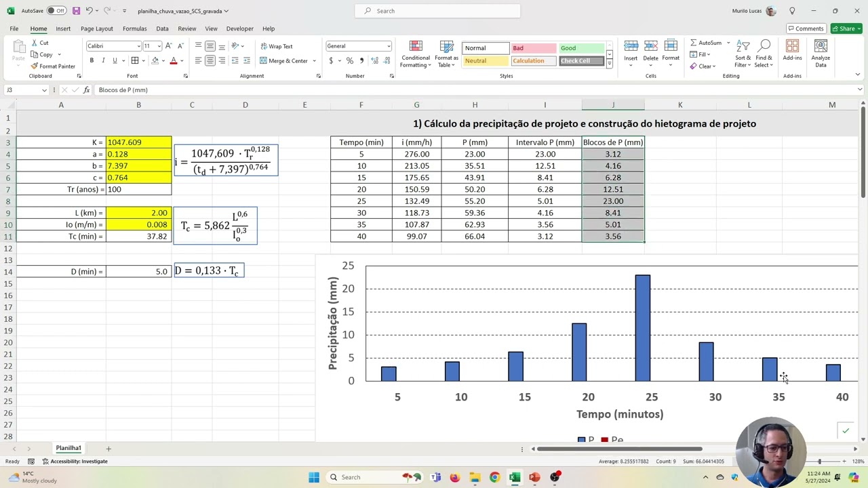This screenshot has width=868, height=488.
Task: Open the font name dropdown Calibri
Action: point(139,46)
